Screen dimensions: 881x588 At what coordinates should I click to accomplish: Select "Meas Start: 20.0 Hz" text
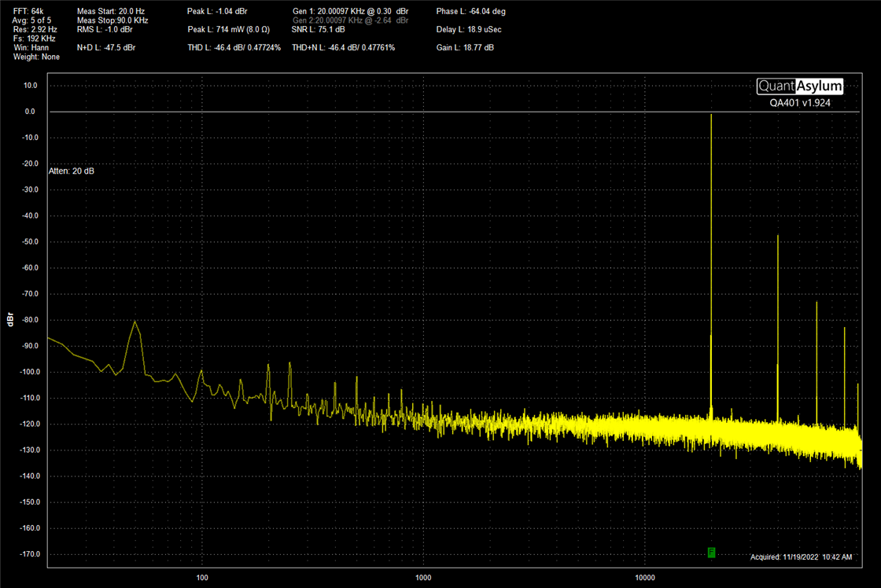[111, 11]
